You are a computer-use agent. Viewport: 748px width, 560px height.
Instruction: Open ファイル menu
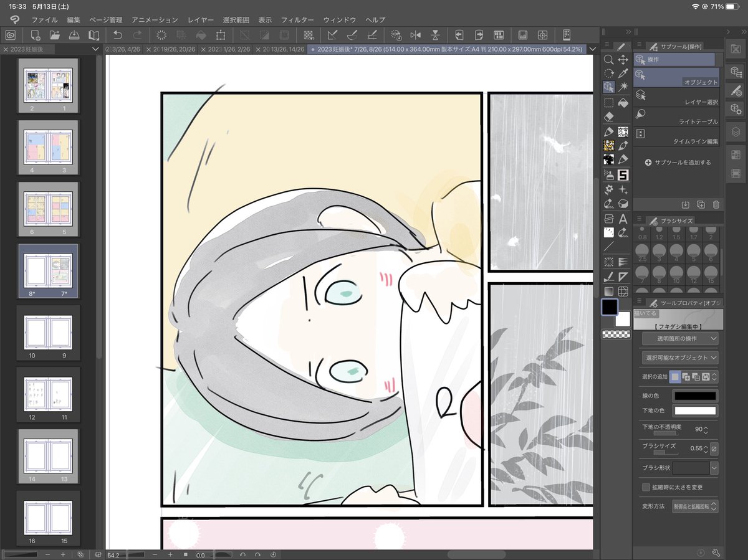point(44,20)
